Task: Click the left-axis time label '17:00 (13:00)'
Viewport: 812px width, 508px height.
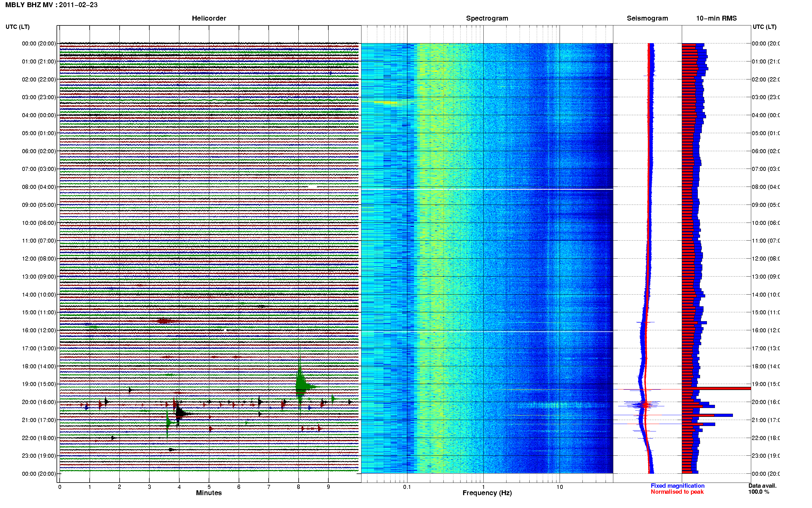Action: coord(39,348)
